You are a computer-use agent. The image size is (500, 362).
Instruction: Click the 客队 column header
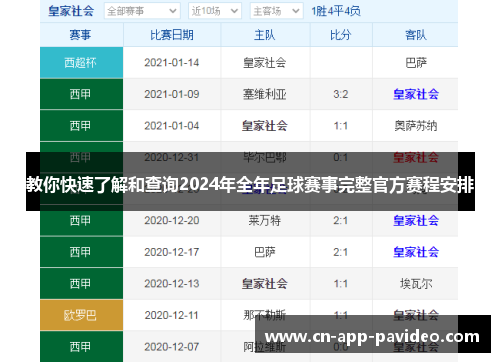(416, 35)
